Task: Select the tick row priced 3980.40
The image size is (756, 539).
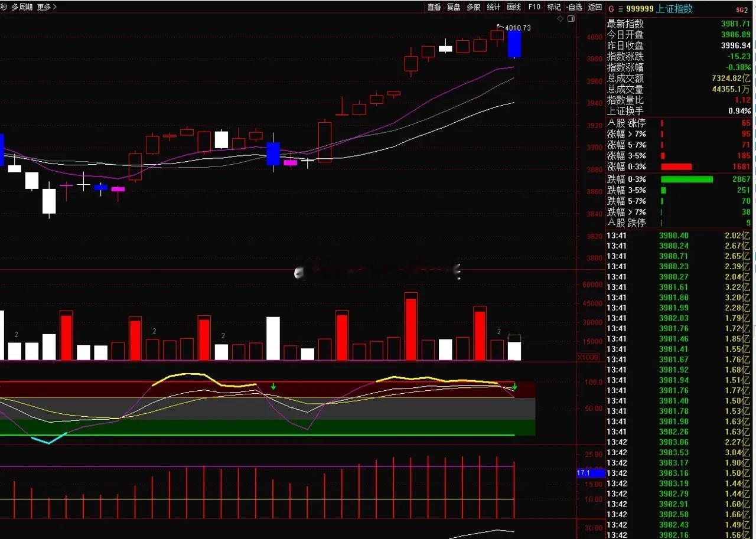Action: coord(680,236)
